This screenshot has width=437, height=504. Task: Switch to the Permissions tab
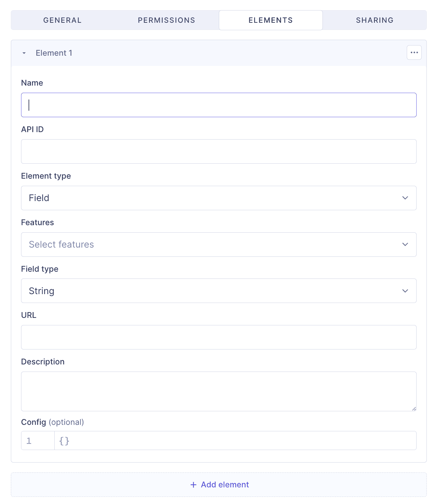point(166,20)
